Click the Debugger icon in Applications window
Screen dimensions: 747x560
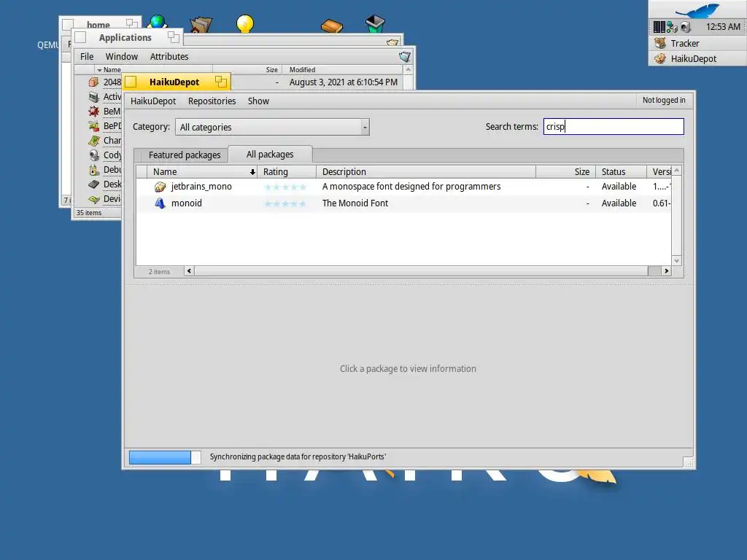[94, 169]
